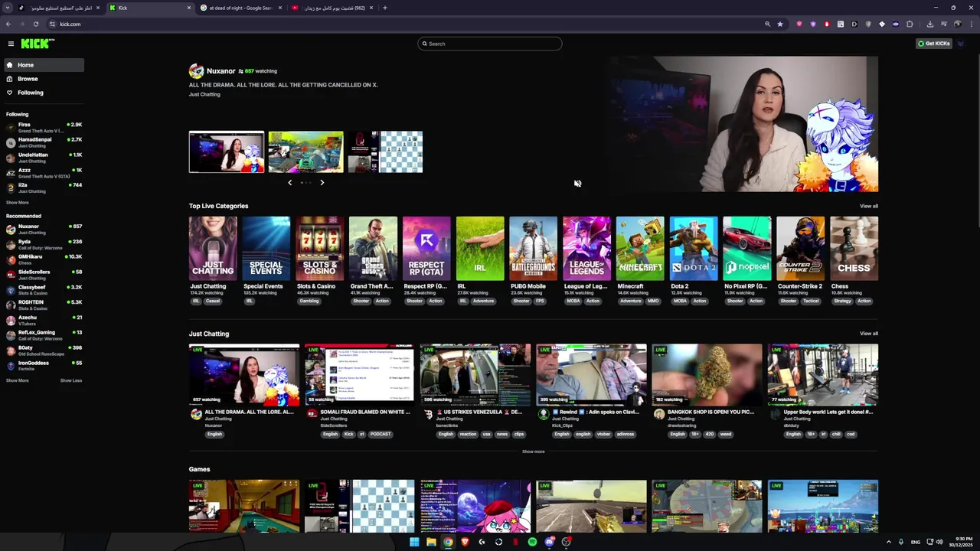Open the Minecraft category card

click(x=640, y=248)
